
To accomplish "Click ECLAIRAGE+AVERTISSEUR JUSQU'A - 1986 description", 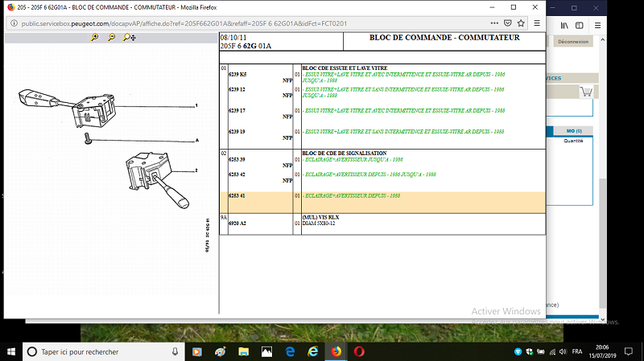I will (x=353, y=159).
